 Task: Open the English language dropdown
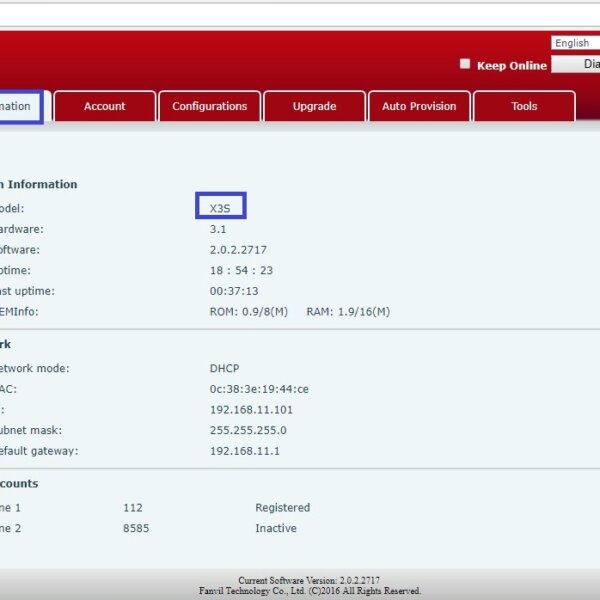574,43
